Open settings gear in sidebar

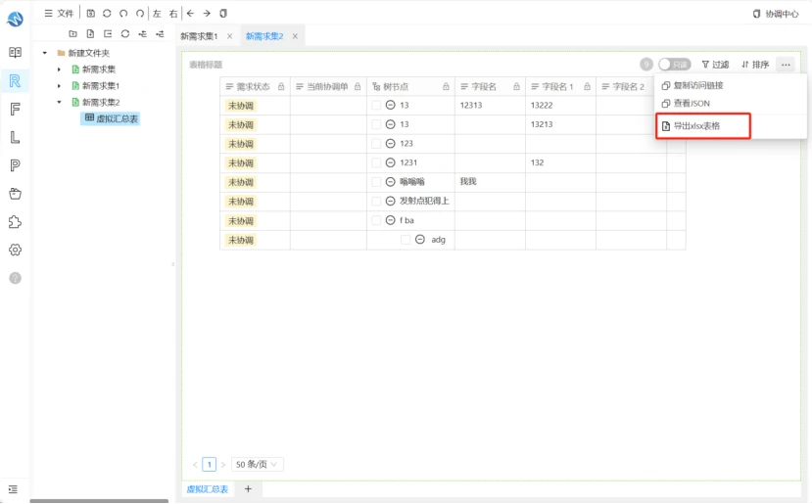coord(15,250)
